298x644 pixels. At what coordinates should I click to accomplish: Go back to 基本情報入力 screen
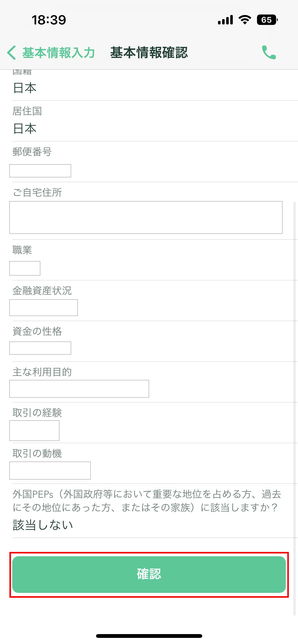pos(58,53)
